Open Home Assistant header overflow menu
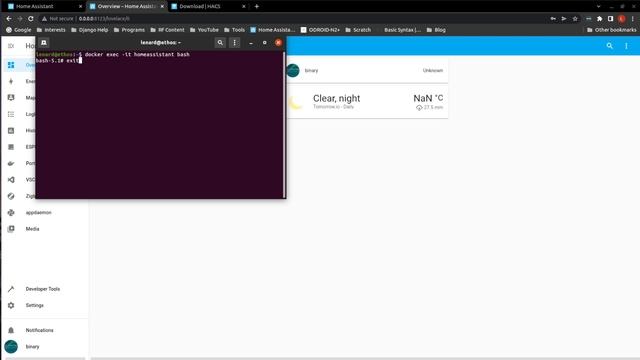The height and width of the screenshot is (360, 640). (x=626, y=46)
